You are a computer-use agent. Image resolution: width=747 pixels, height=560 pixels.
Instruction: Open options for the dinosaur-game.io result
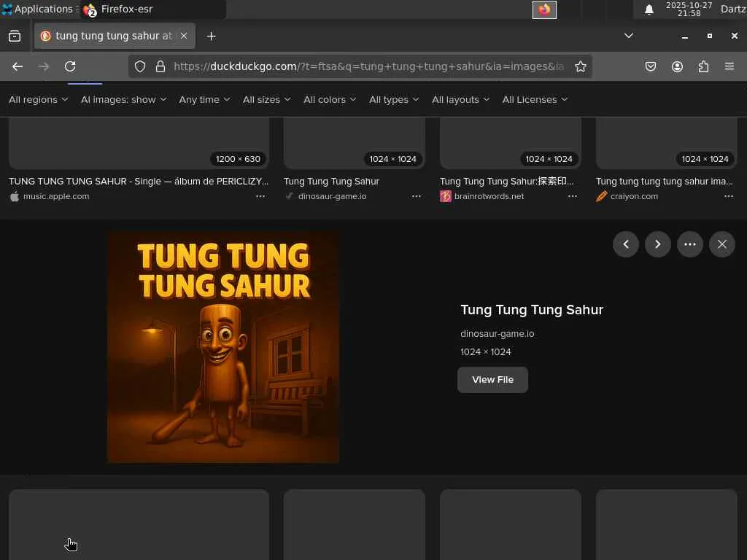[x=417, y=196]
